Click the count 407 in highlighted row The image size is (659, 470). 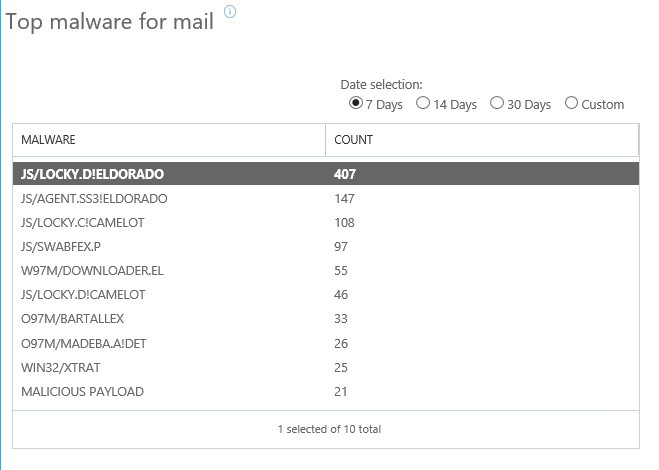point(345,174)
